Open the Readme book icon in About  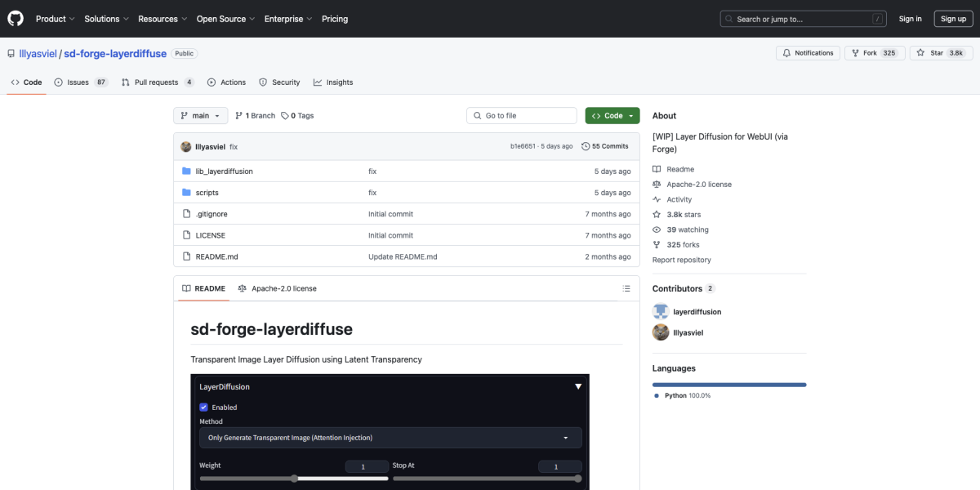point(657,168)
